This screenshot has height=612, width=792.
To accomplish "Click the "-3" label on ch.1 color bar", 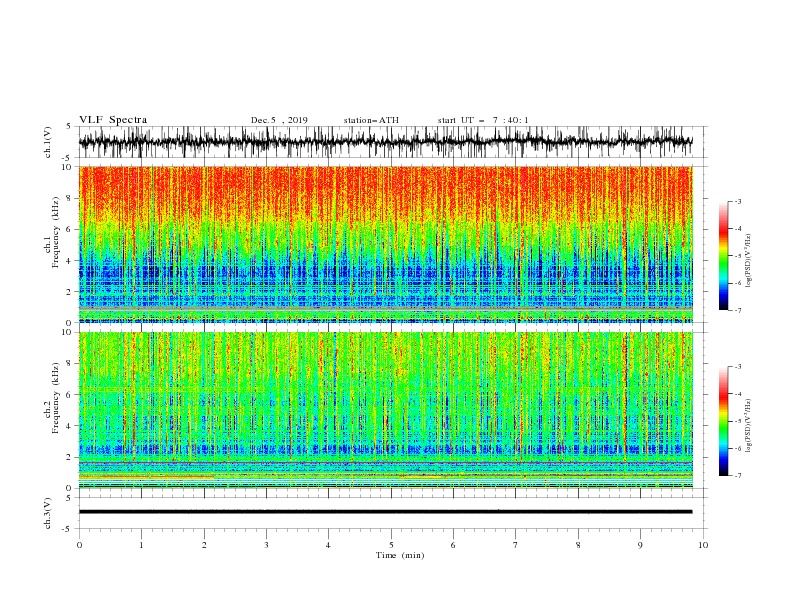I will (x=737, y=201).
